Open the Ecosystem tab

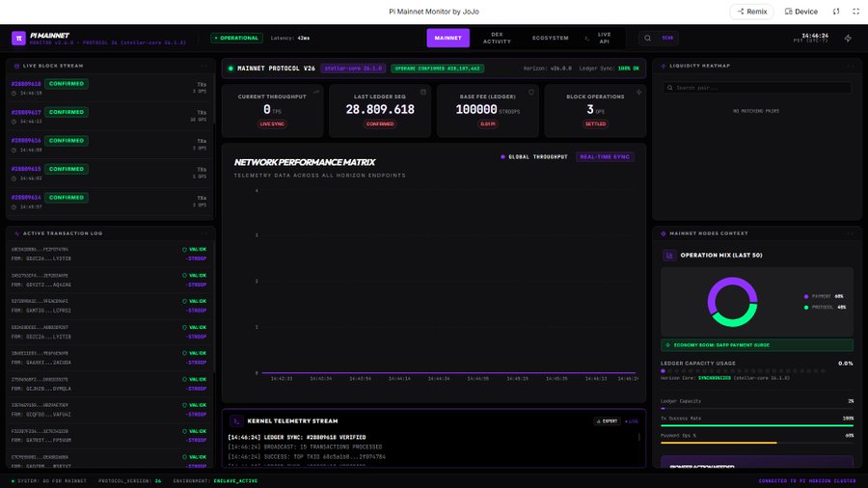(x=551, y=39)
